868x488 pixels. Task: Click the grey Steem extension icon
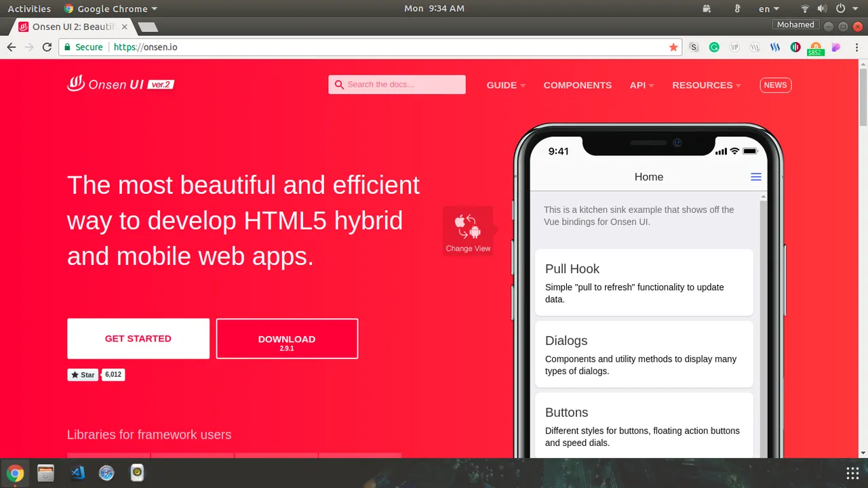pos(755,47)
